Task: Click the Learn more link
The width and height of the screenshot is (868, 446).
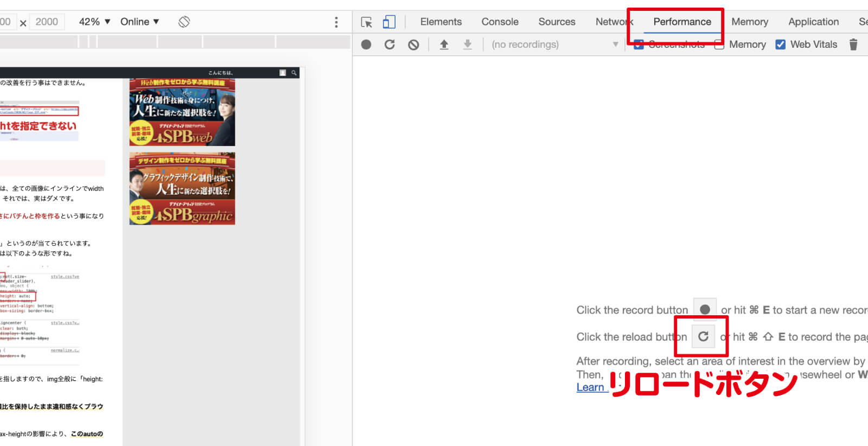Action: [x=590, y=387]
